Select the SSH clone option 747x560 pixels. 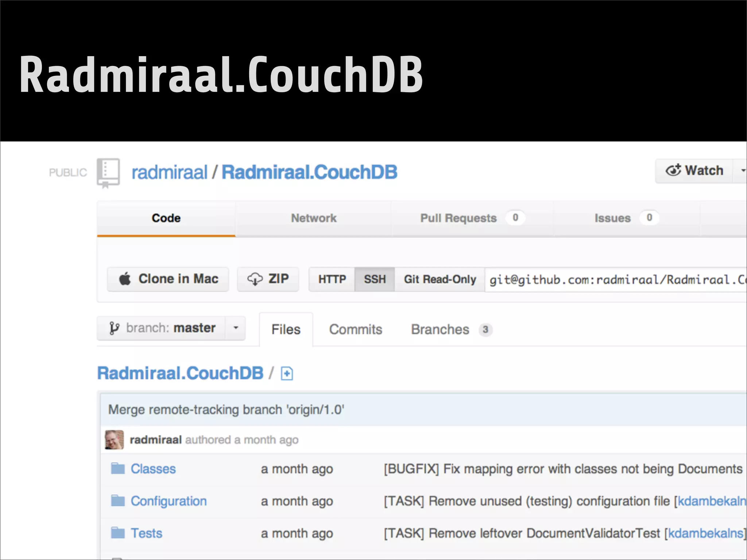(x=375, y=280)
